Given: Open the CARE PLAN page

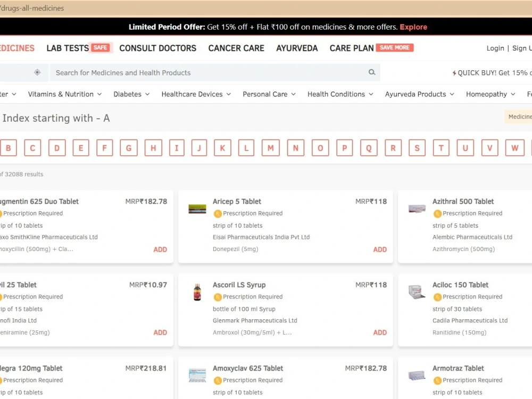Looking at the screenshot, I should pos(352,48).
